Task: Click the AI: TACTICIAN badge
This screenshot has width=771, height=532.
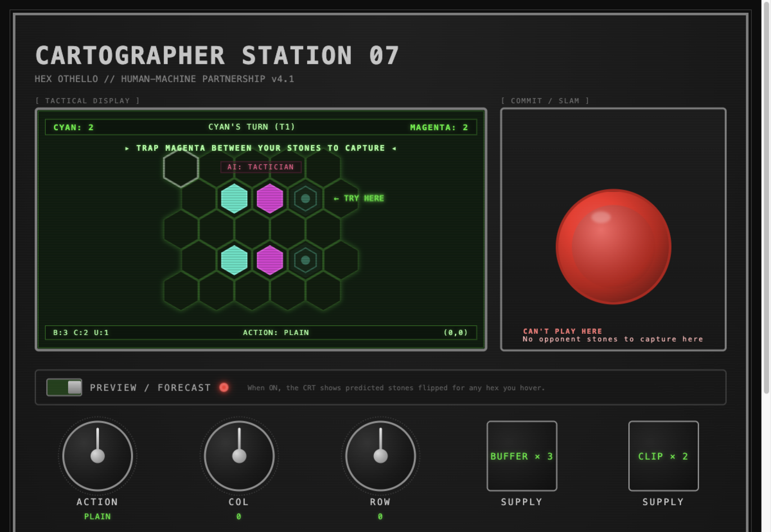Action: pos(261,167)
